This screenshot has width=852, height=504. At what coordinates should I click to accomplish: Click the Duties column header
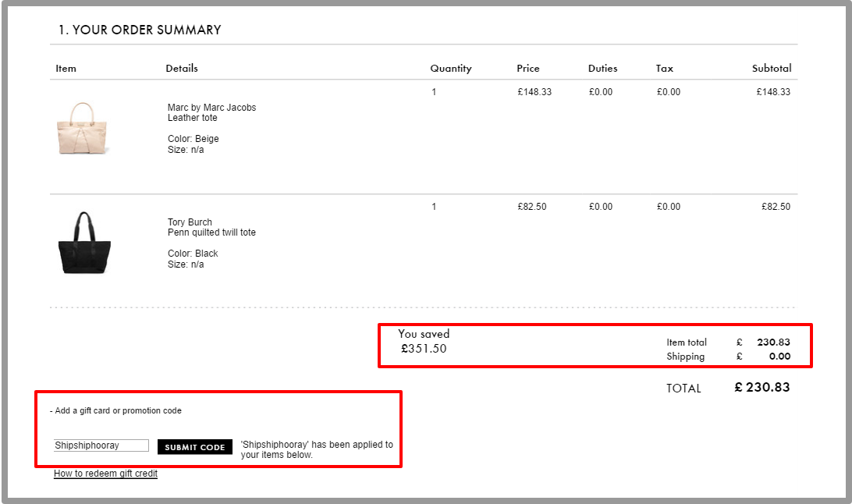tap(602, 69)
